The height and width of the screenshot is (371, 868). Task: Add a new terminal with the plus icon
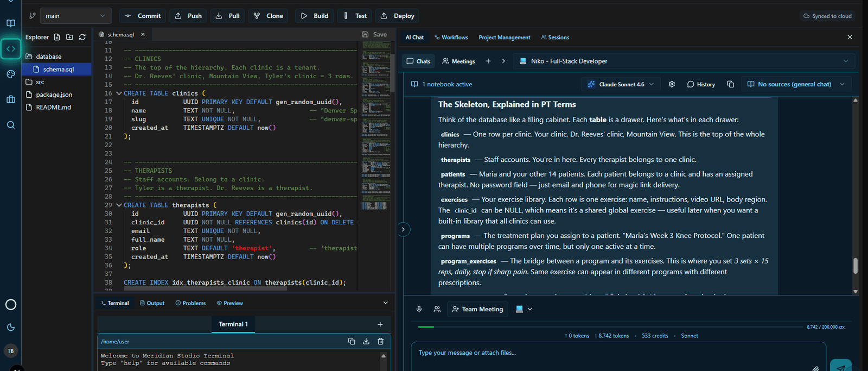click(x=380, y=324)
